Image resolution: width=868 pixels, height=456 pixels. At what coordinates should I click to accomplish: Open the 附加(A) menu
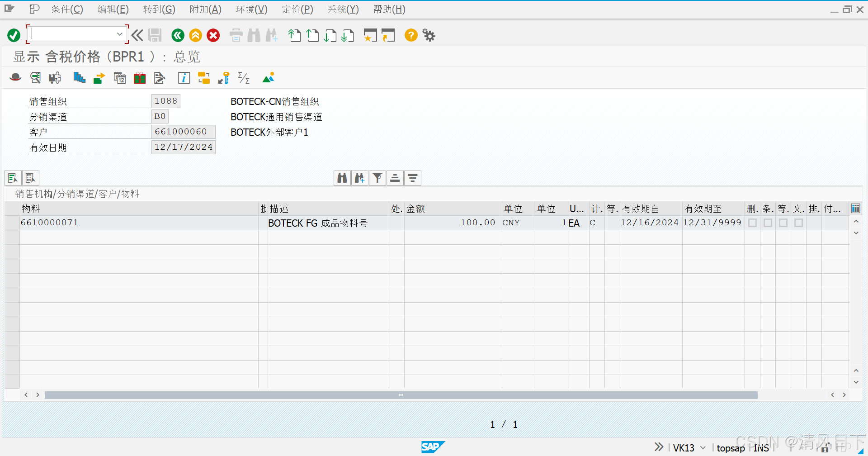205,9
